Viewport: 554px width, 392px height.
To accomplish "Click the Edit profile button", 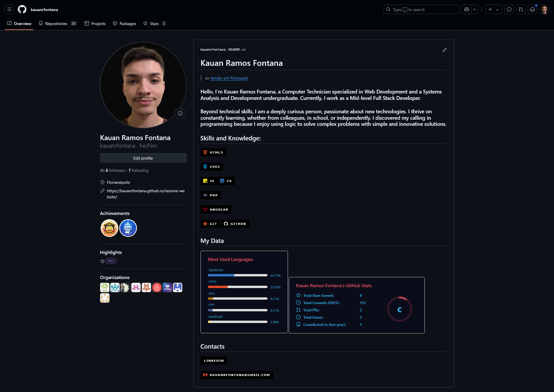I will point(143,158).
